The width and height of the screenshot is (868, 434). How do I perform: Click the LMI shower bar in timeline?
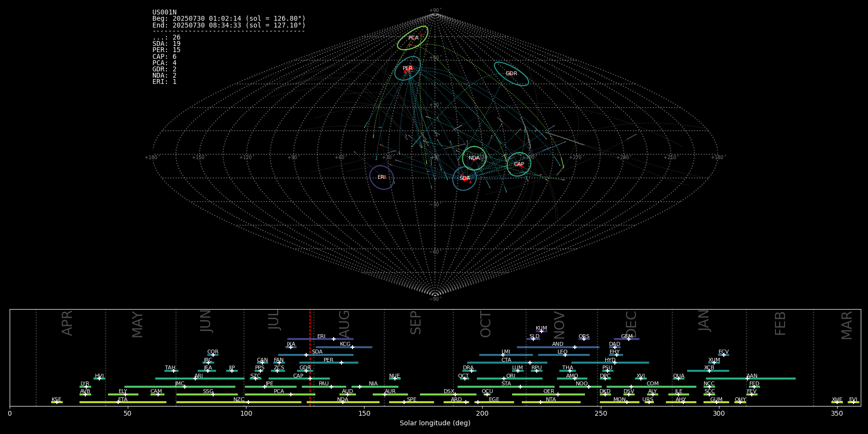(506, 355)
